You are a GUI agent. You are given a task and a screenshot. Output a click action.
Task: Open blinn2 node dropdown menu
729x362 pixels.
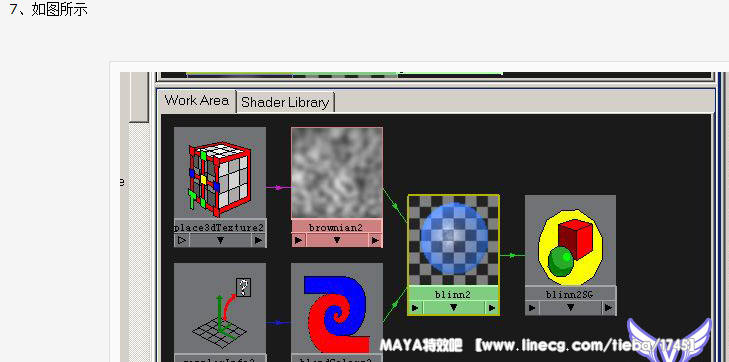tap(454, 308)
